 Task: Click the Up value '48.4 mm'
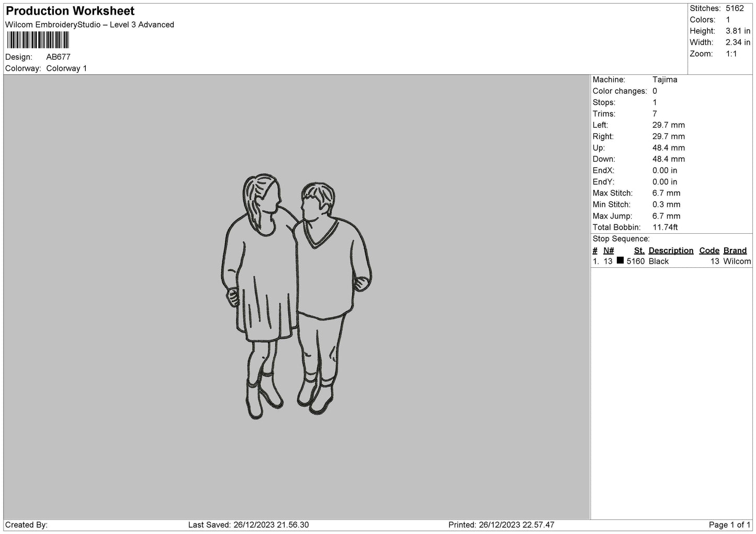pyautogui.click(x=669, y=148)
